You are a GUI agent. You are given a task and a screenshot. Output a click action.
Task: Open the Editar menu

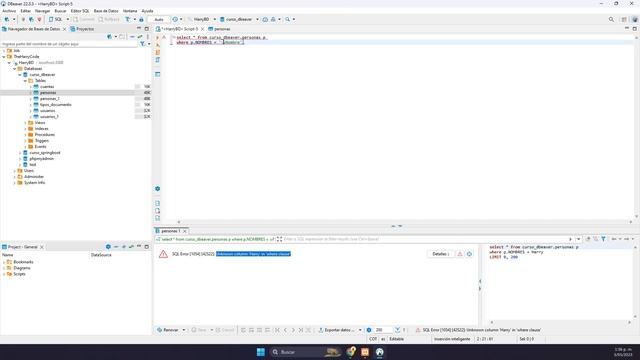click(25, 11)
